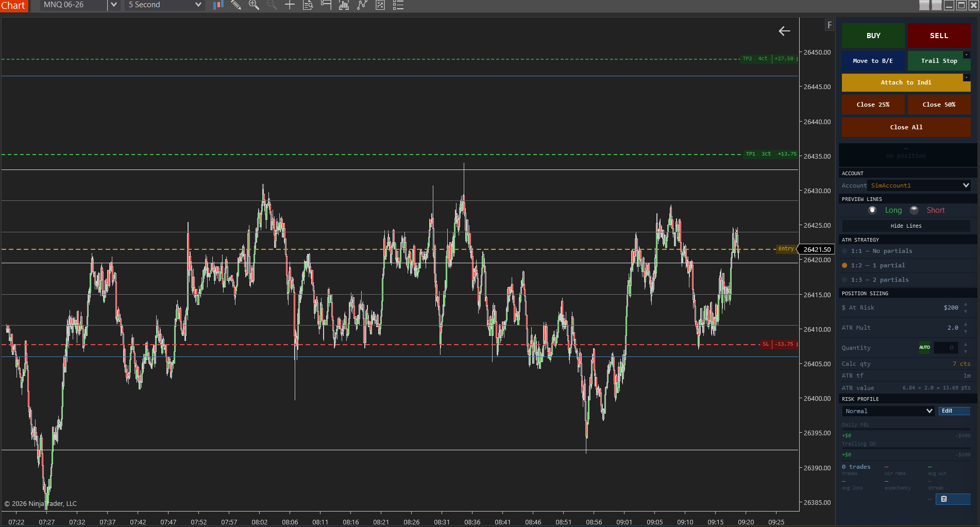Open the strategies line-graph icon

[x=362, y=5]
